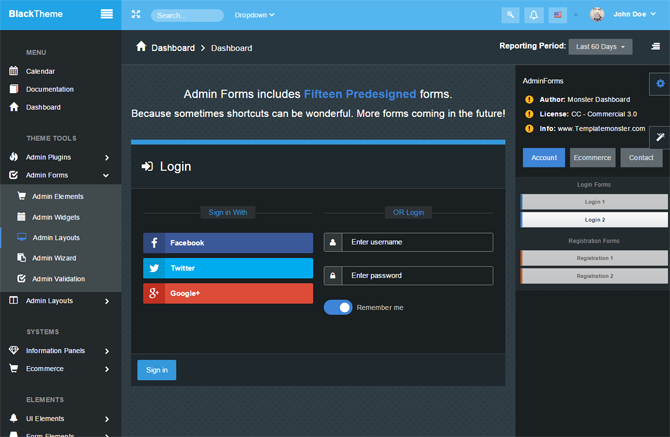The image size is (670, 437).
Task: Expand the UI Elements arrow
Action: tap(107, 419)
